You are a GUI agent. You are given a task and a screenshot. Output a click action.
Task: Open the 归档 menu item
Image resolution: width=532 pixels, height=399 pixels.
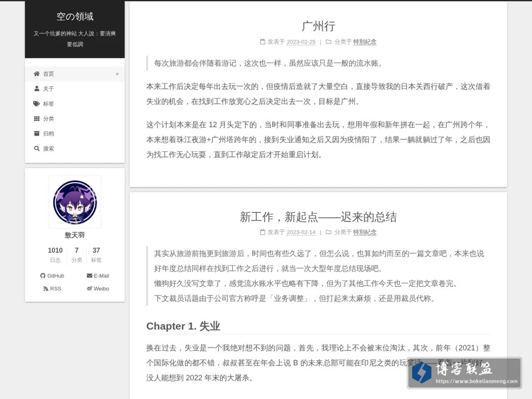coord(74,133)
